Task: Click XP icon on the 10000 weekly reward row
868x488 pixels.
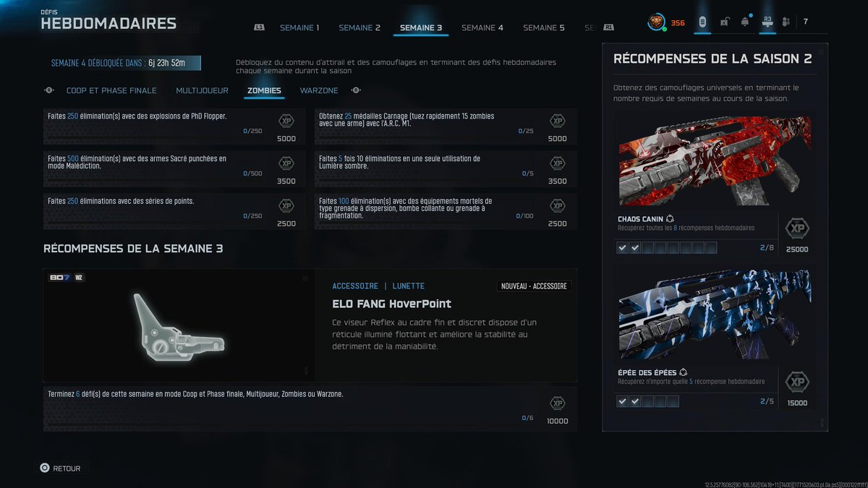Action: tap(558, 403)
